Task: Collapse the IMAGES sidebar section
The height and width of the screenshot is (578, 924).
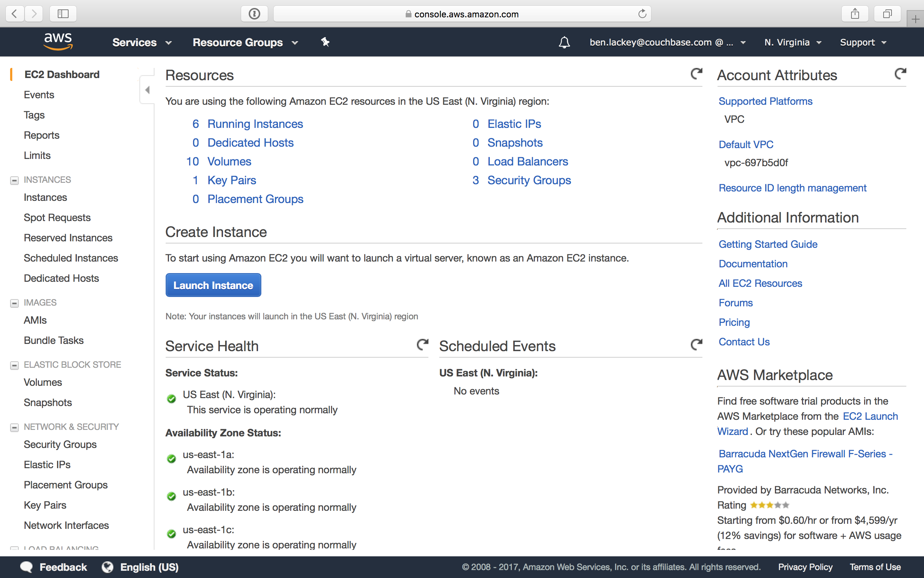Action: pyautogui.click(x=14, y=303)
